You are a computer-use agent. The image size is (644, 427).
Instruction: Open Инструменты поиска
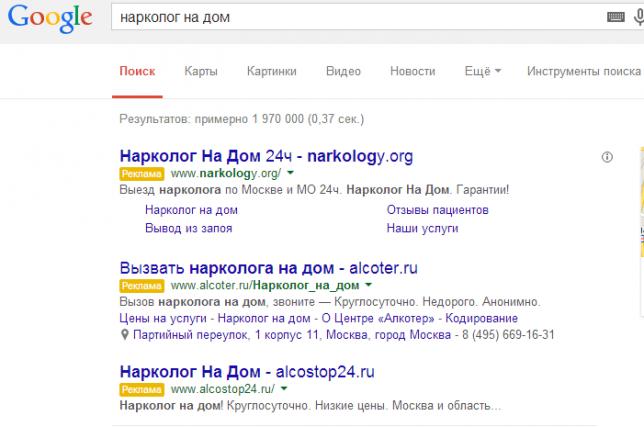584,71
